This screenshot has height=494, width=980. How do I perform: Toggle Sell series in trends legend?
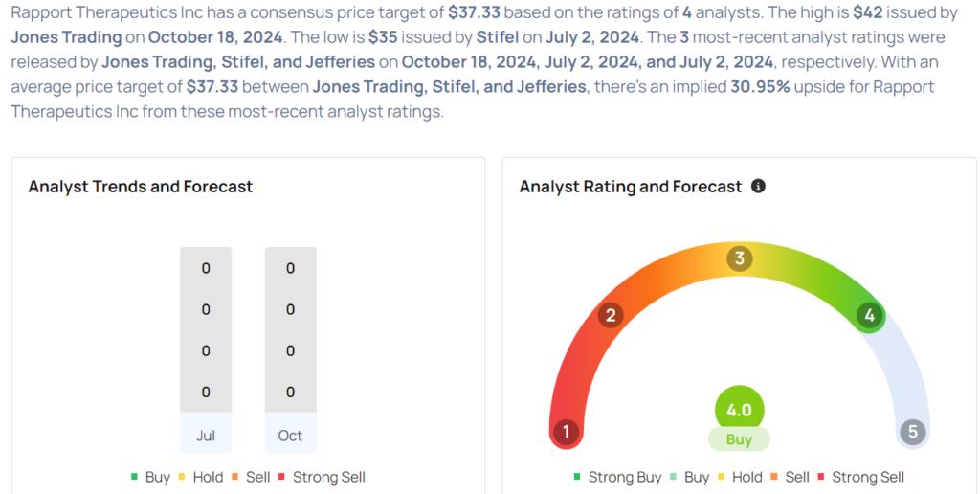(x=251, y=477)
